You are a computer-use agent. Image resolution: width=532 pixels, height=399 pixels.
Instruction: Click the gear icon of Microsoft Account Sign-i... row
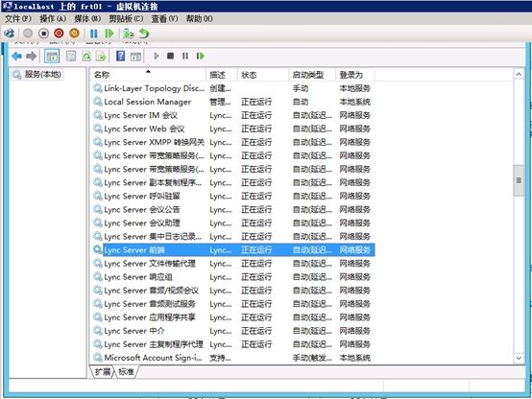pos(98,358)
